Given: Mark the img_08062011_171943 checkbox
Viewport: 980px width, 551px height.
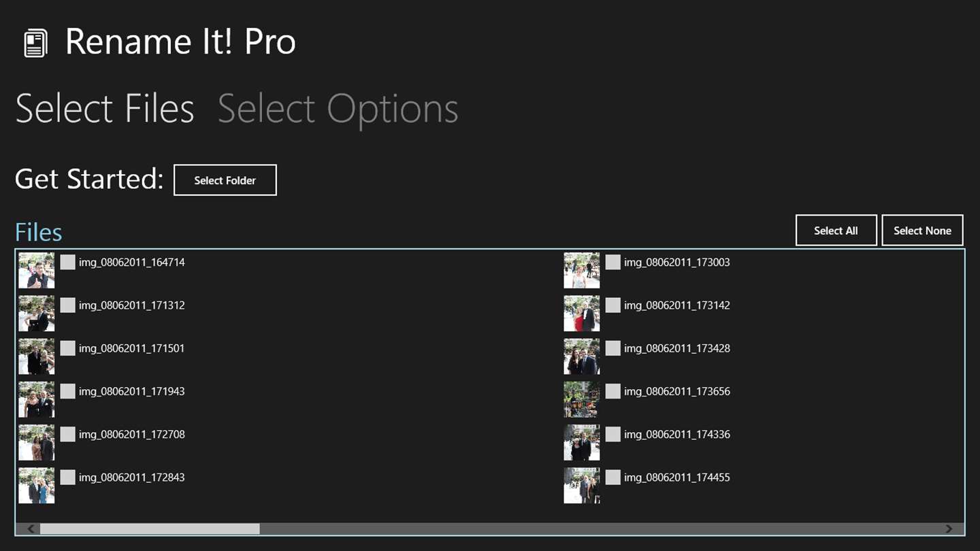Looking at the screenshot, I should (x=67, y=391).
